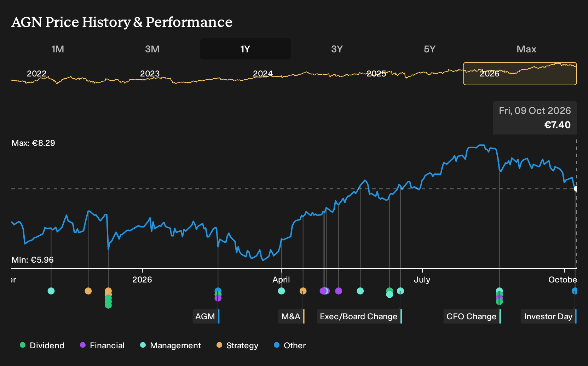Jump to 2023 on overview chart

coord(150,74)
